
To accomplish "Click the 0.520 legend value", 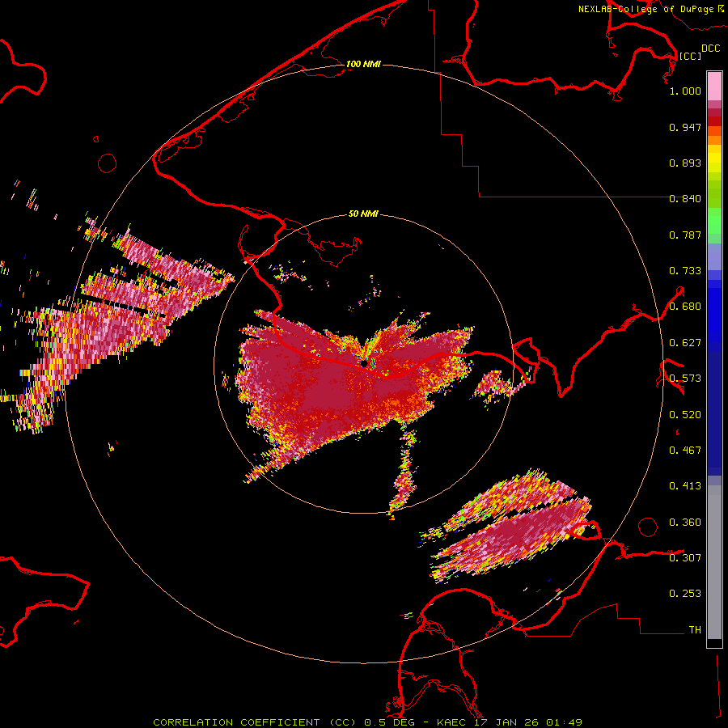I will (685, 415).
